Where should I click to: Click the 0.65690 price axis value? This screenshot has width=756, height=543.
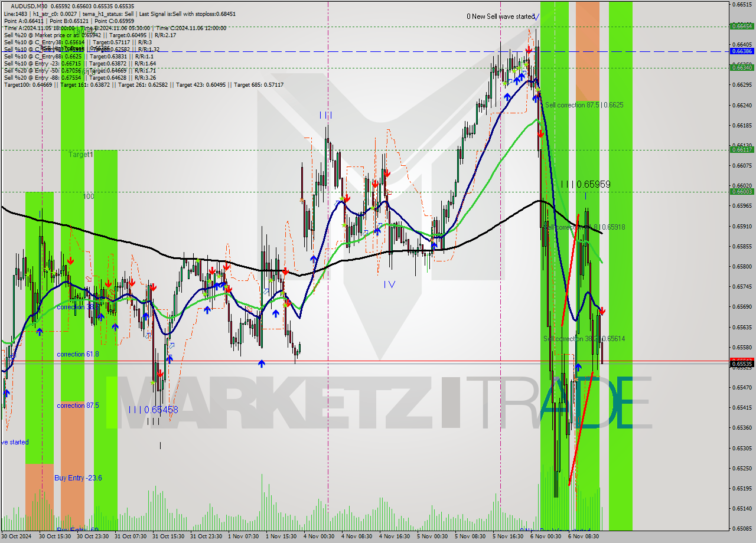pyautogui.click(x=742, y=306)
